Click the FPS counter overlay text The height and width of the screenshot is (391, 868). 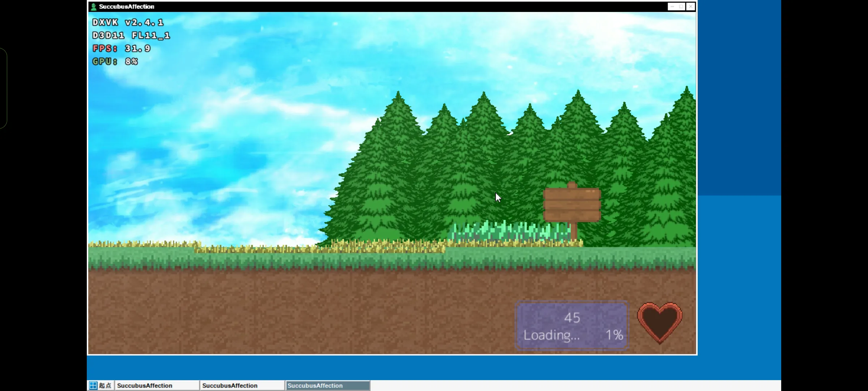[121, 49]
